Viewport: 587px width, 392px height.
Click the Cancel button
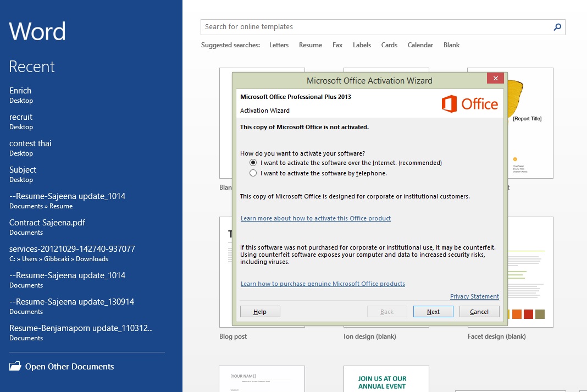(479, 312)
